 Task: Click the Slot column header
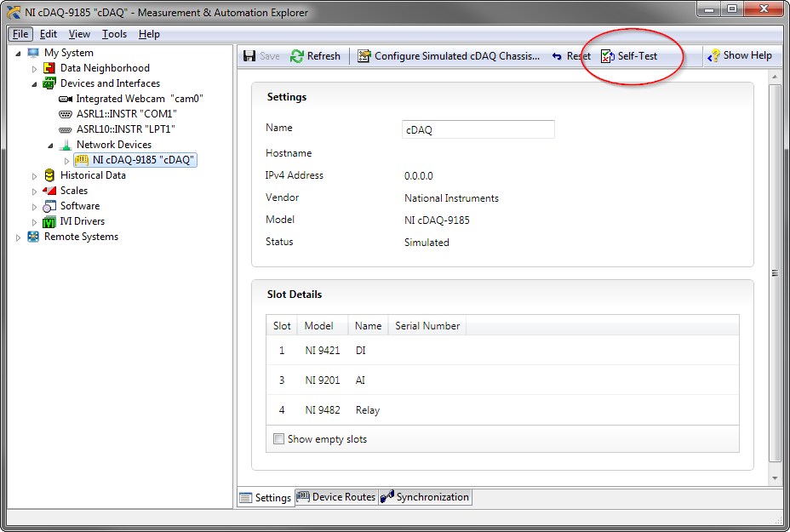(x=282, y=325)
